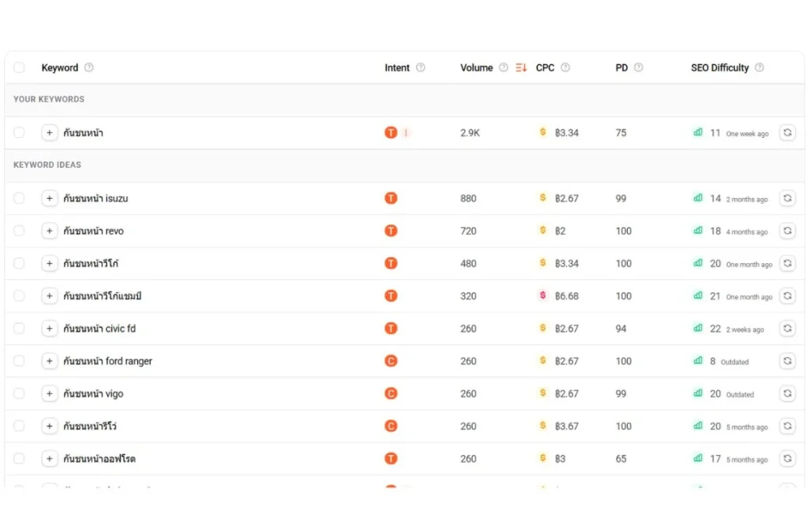812x532 pixels.
Task: Expand the plus button for กันชนหน้า vigo
Action: (x=49, y=394)
